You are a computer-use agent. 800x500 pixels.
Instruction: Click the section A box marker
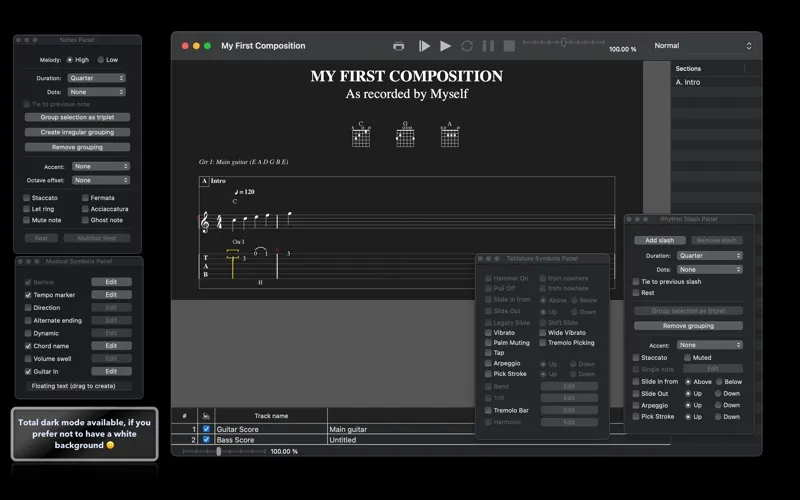click(204, 181)
